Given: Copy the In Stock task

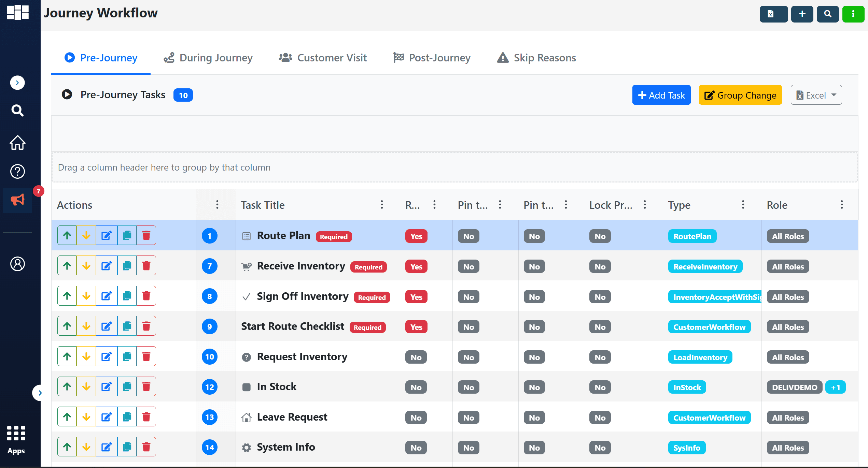Looking at the screenshot, I should pyautogui.click(x=127, y=386).
